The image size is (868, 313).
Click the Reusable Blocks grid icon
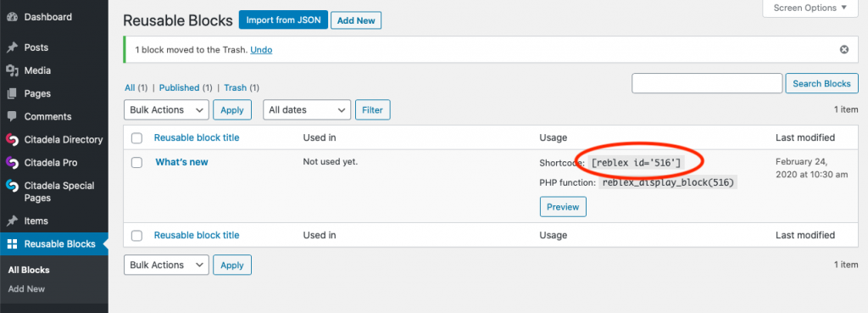[x=12, y=244]
